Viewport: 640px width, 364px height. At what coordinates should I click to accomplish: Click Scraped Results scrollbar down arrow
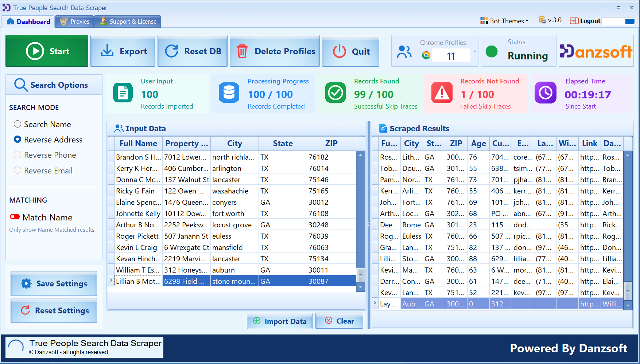(628, 305)
